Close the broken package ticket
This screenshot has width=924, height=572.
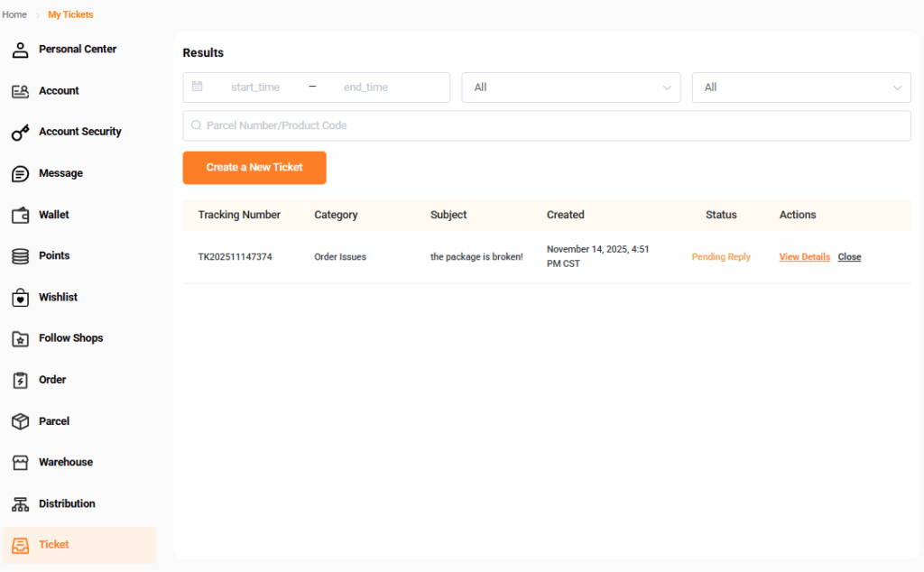click(x=849, y=257)
